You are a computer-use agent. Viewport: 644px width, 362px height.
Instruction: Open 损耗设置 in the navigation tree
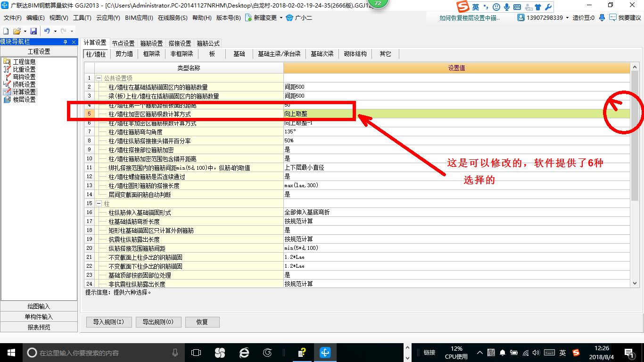tap(24, 84)
